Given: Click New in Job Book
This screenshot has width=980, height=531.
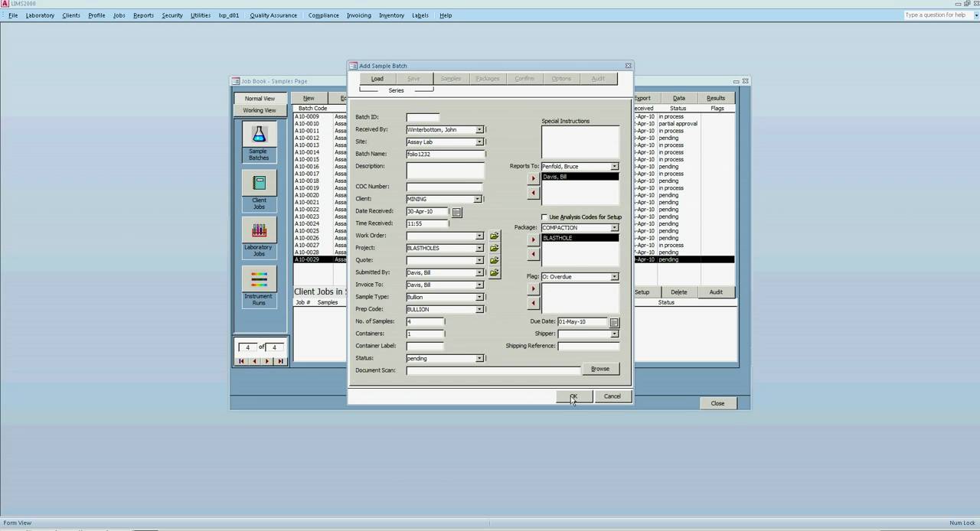Looking at the screenshot, I should pos(309,98).
